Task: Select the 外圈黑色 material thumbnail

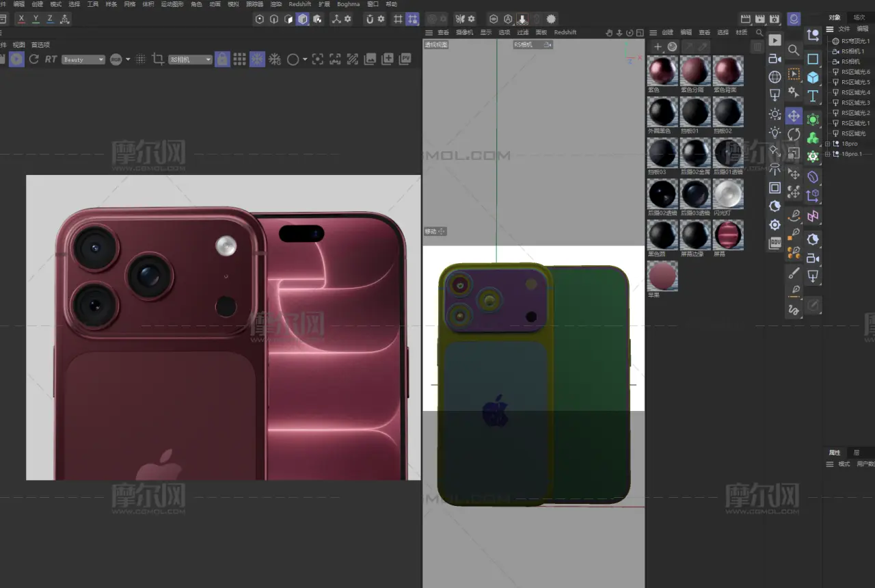Action: (662, 112)
